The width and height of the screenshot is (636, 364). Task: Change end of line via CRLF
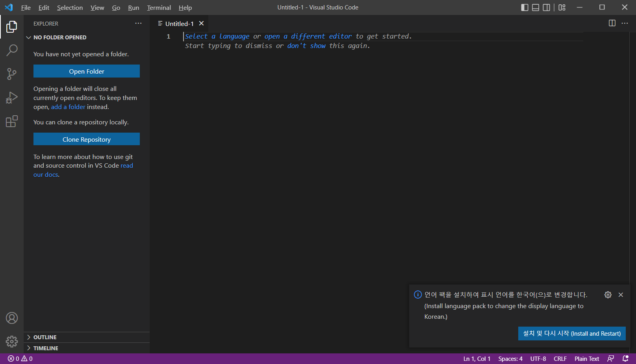point(560,359)
